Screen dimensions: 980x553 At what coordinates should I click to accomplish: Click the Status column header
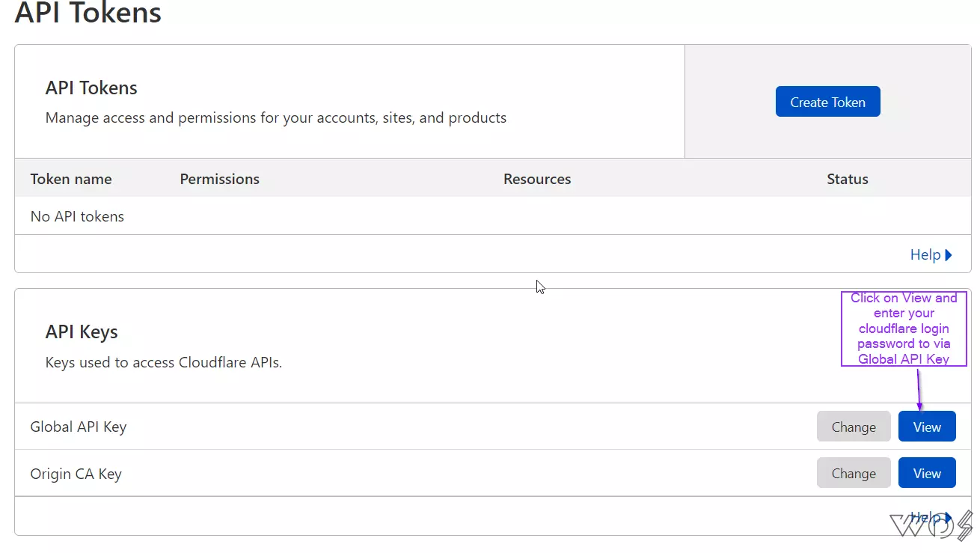848,179
